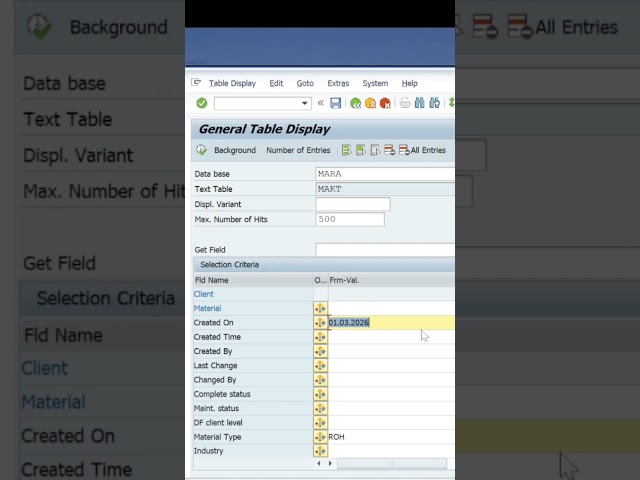The height and width of the screenshot is (480, 640).
Task: Open the window menu icon left of Table Display
Action: (196, 82)
